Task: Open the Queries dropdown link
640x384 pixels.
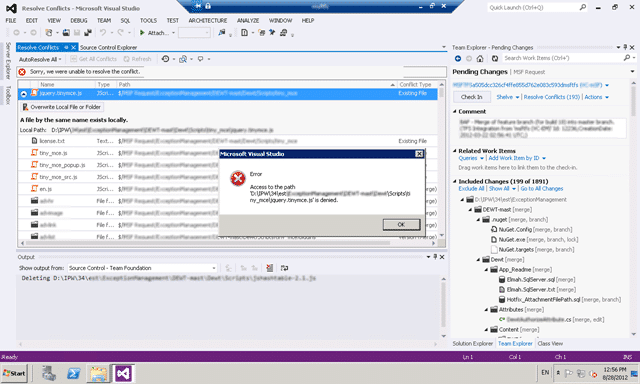Action: tap(471, 158)
